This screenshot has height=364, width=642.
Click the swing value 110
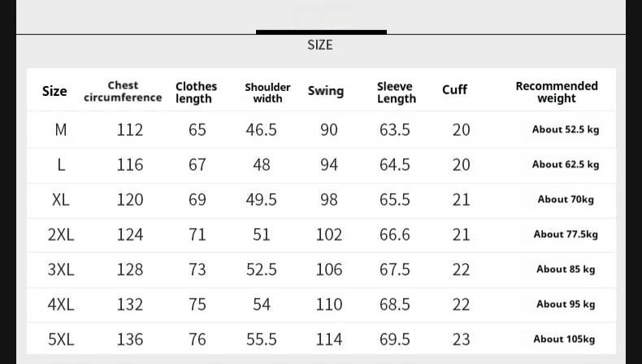click(329, 305)
